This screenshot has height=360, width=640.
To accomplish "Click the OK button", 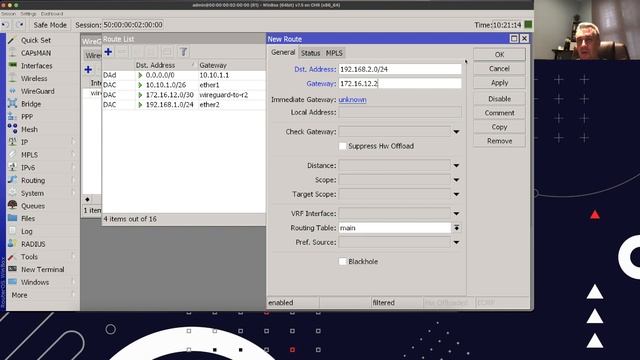I will pos(499,54).
